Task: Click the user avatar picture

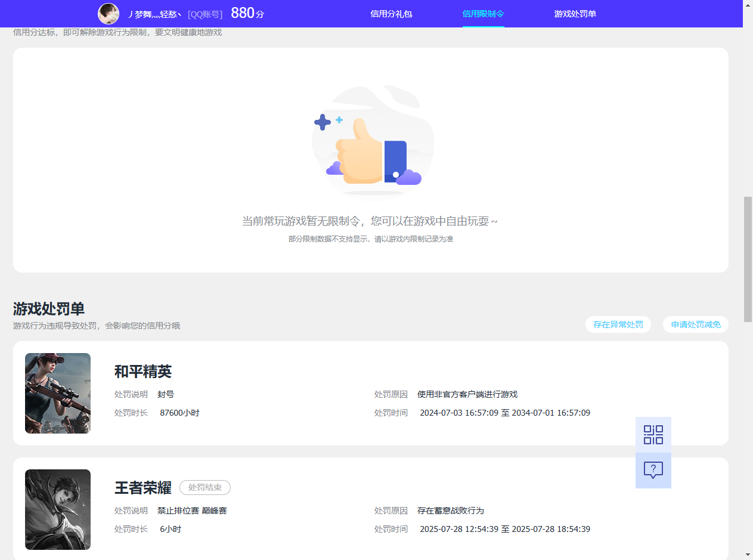Action: (x=109, y=14)
